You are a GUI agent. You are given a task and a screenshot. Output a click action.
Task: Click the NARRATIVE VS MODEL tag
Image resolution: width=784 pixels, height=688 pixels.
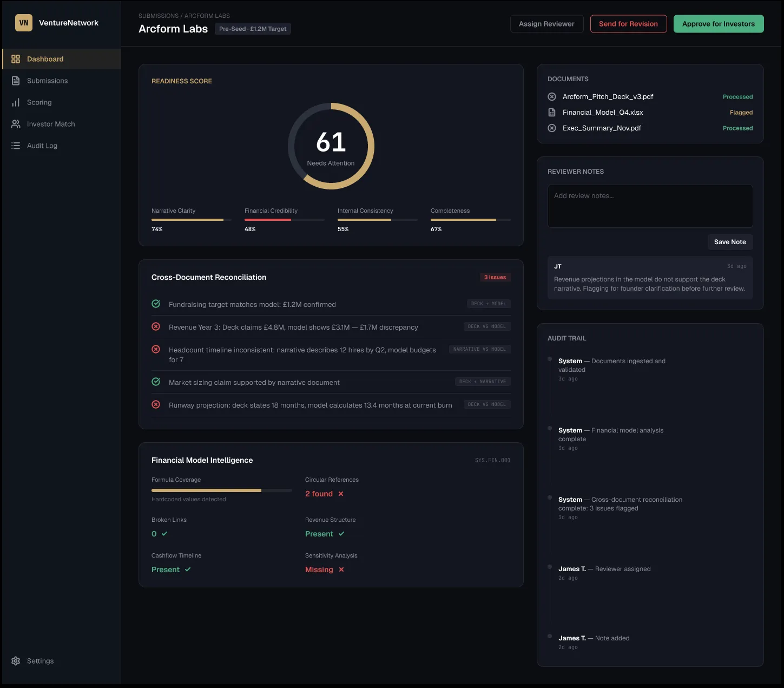click(x=480, y=349)
